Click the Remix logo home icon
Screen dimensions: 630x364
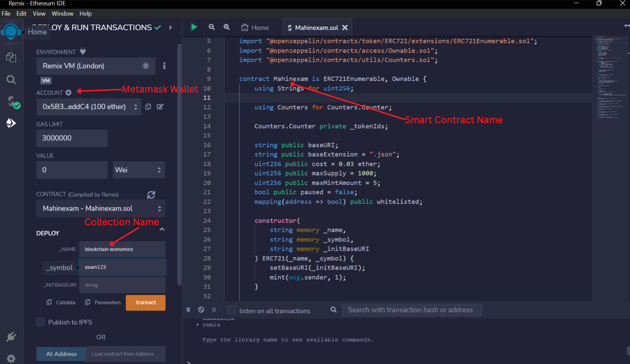coord(11,32)
